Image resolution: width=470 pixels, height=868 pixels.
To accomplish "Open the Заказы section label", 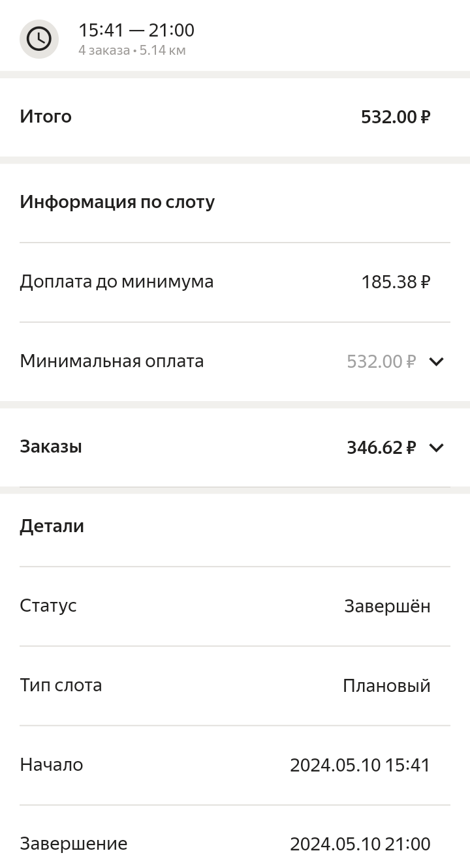I will coord(51,447).
